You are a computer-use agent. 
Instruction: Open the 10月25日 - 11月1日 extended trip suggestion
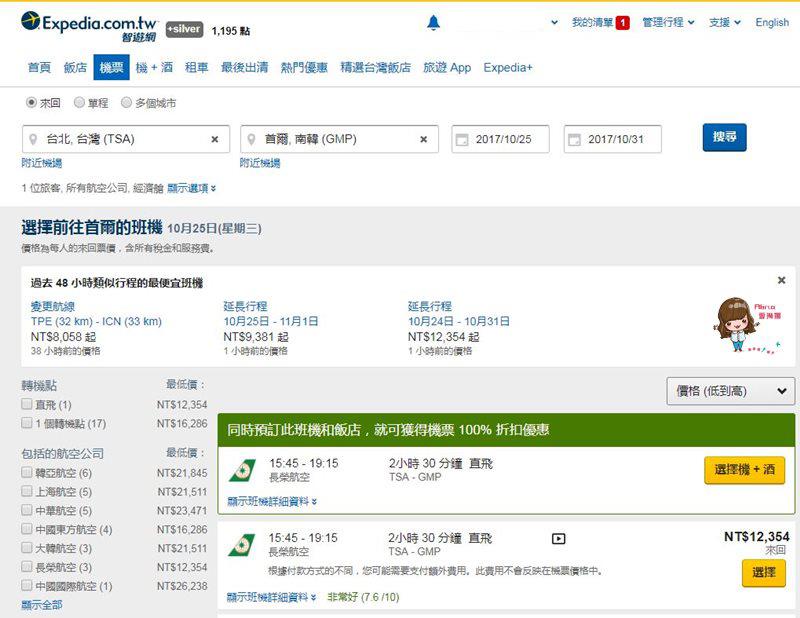271,322
